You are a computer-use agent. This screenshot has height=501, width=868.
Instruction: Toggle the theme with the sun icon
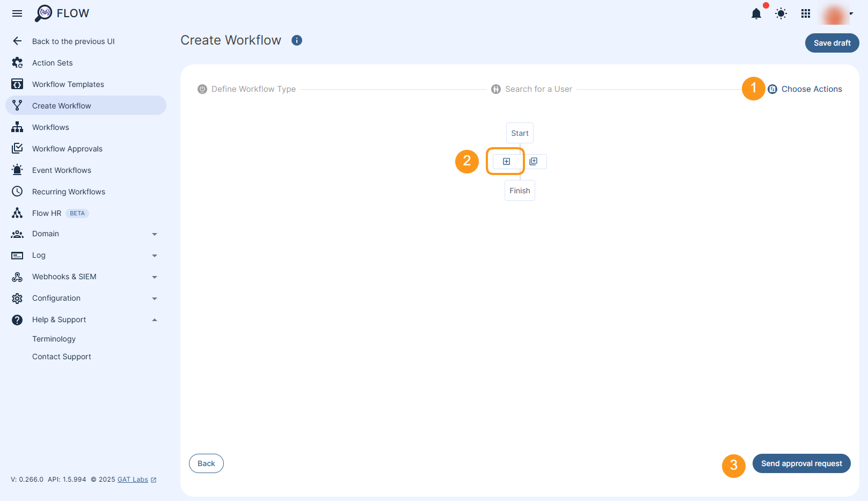click(x=781, y=13)
